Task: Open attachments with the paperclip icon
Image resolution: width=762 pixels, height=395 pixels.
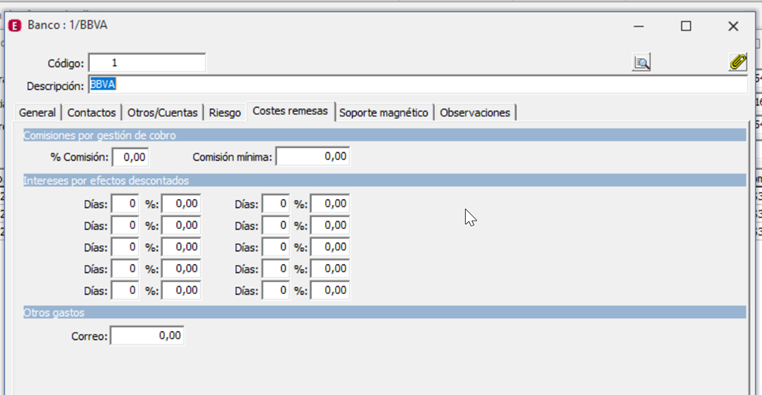Action: coord(738,63)
